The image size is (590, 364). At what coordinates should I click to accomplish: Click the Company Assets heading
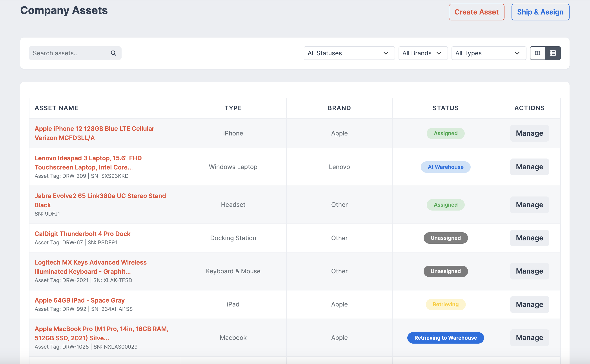64,10
